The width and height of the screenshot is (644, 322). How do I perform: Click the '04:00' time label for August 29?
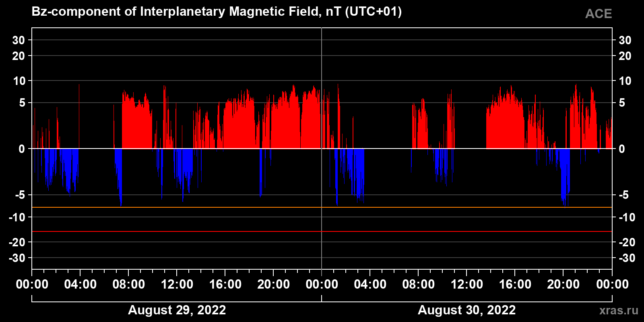(x=80, y=284)
